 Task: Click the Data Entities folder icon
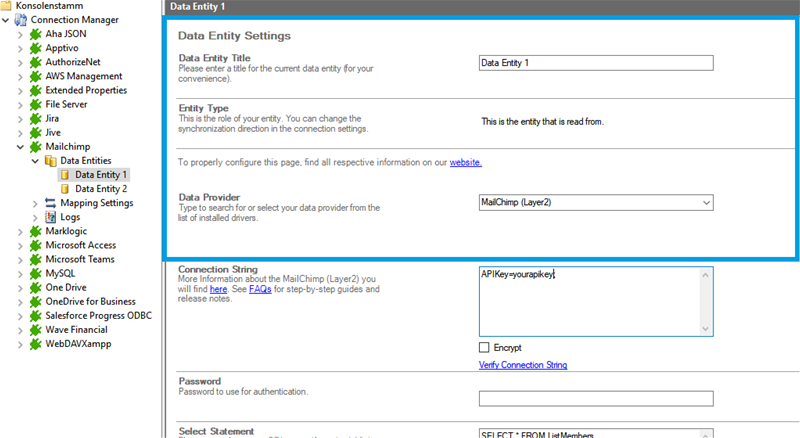coord(51,160)
